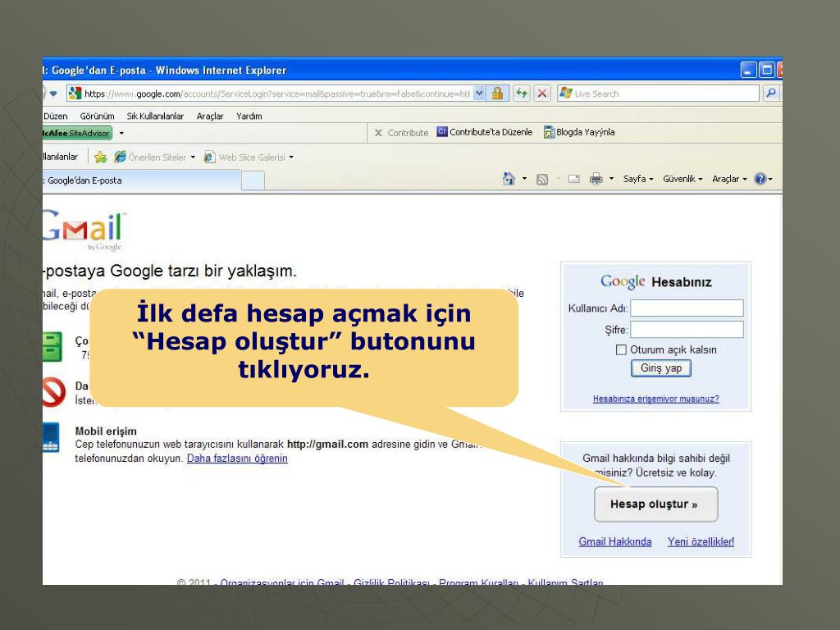Click Contribute'ta Düzenle toolbar button

(485, 132)
